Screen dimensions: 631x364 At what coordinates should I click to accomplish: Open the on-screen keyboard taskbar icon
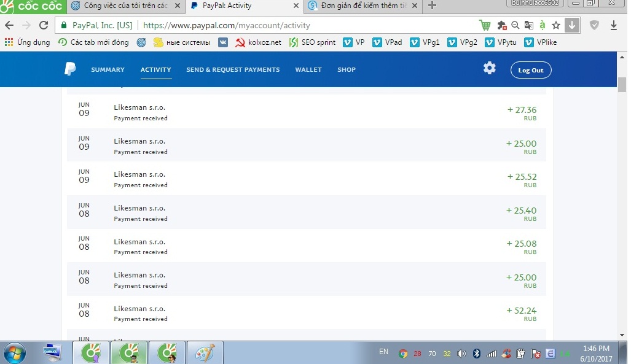click(52, 353)
